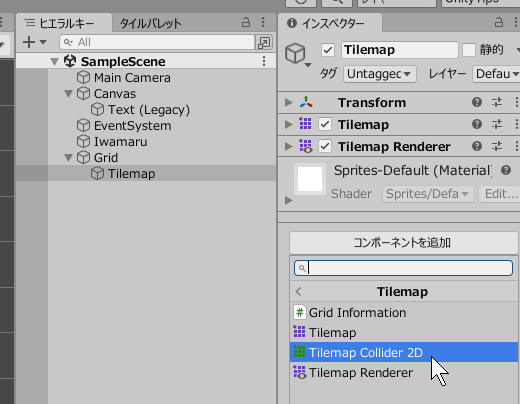Add the Tilemap Collider 2D component
520x404 pixels.
[x=404, y=352]
